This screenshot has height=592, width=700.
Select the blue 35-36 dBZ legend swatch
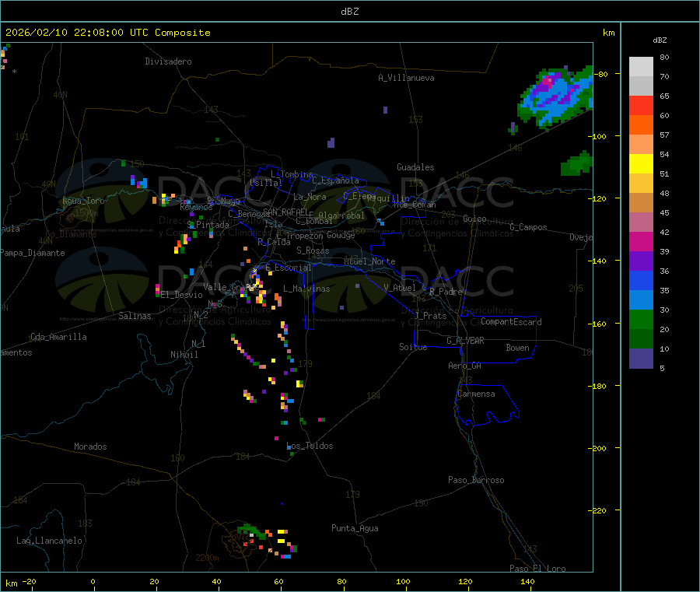pyautogui.click(x=641, y=280)
